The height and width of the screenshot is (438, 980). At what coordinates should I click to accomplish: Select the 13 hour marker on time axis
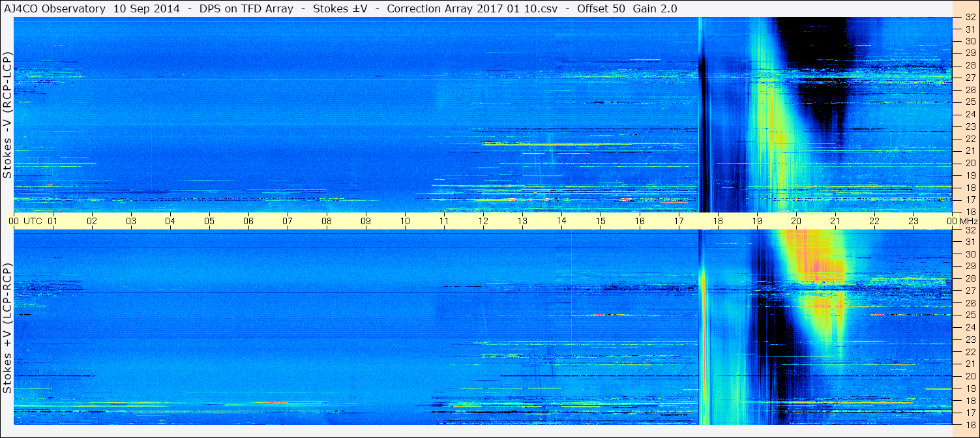pyautogui.click(x=522, y=221)
